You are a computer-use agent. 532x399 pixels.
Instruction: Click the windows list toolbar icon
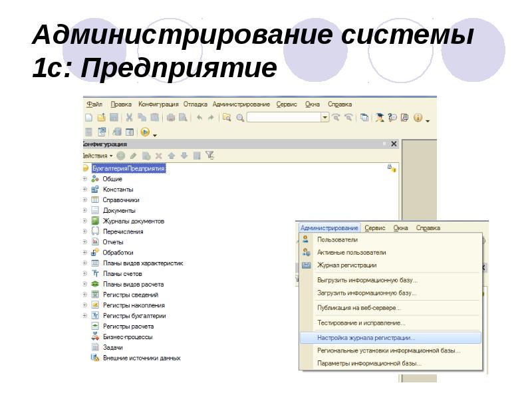364,118
